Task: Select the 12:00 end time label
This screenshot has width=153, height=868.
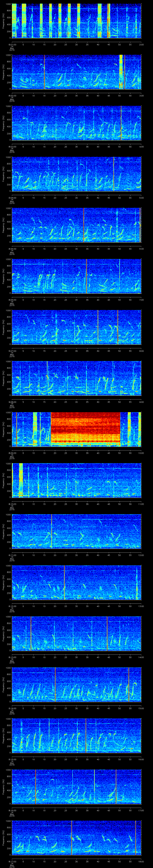Action: click(x=141, y=555)
